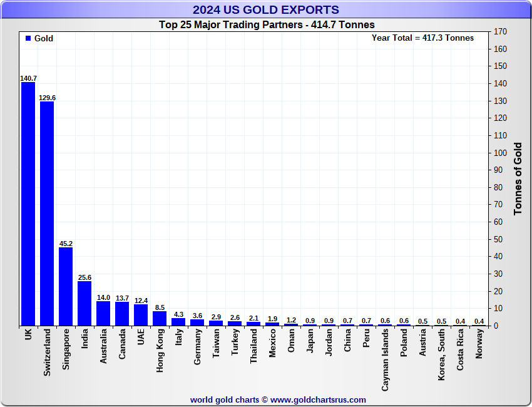Click the Canada bar

[x=122, y=314]
